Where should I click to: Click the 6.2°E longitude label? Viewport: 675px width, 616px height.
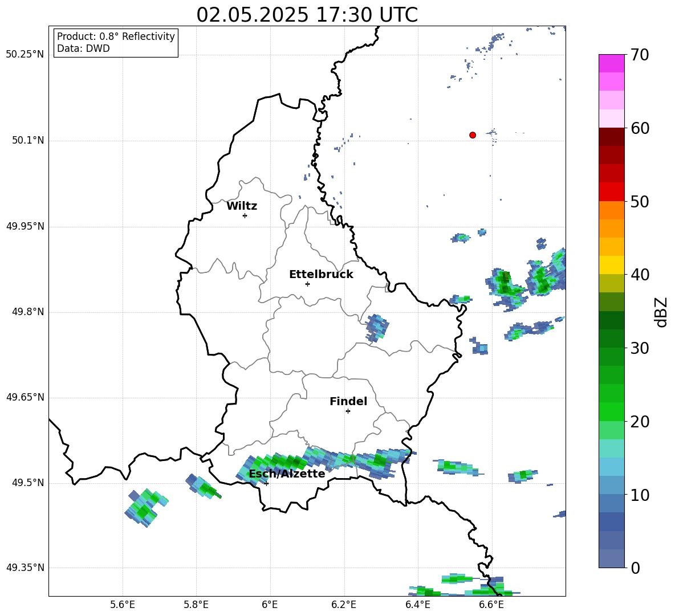point(344,605)
